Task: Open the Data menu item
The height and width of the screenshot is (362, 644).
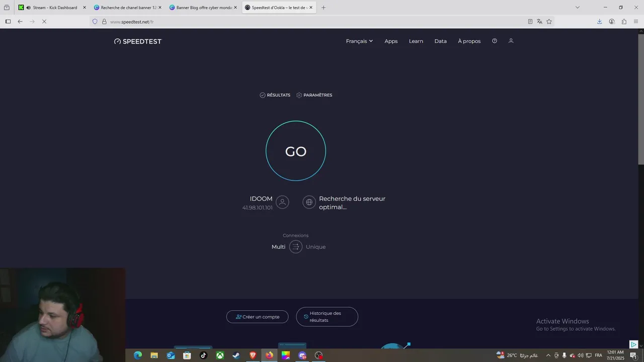Action: click(x=441, y=41)
